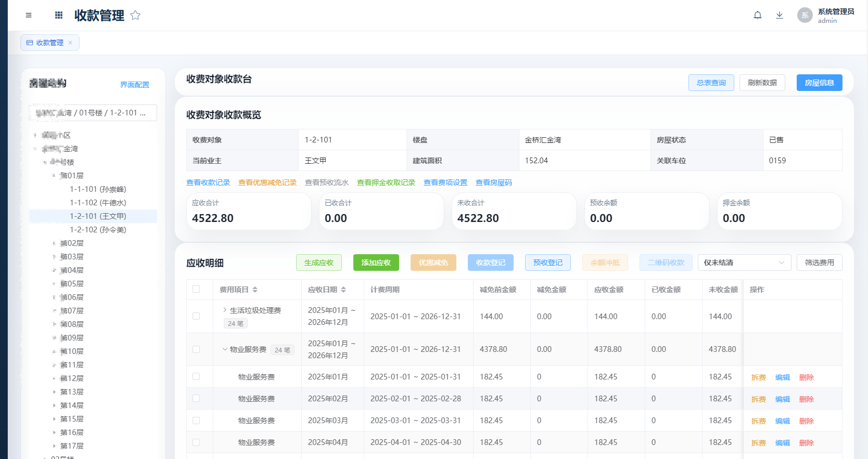Expand the 第15层 tree node

pos(54,419)
